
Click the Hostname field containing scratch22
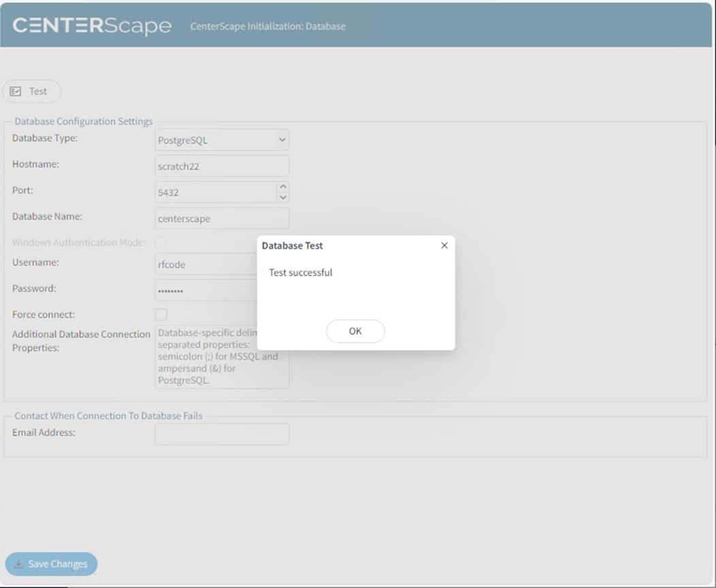(x=222, y=166)
